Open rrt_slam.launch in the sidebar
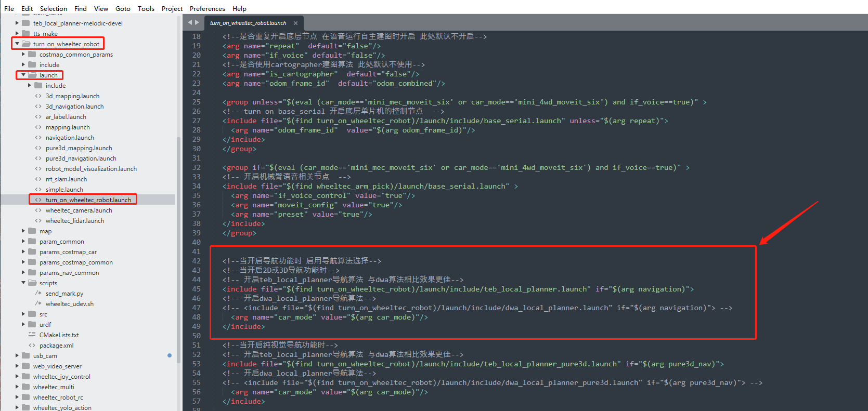868x411 pixels. [66, 179]
